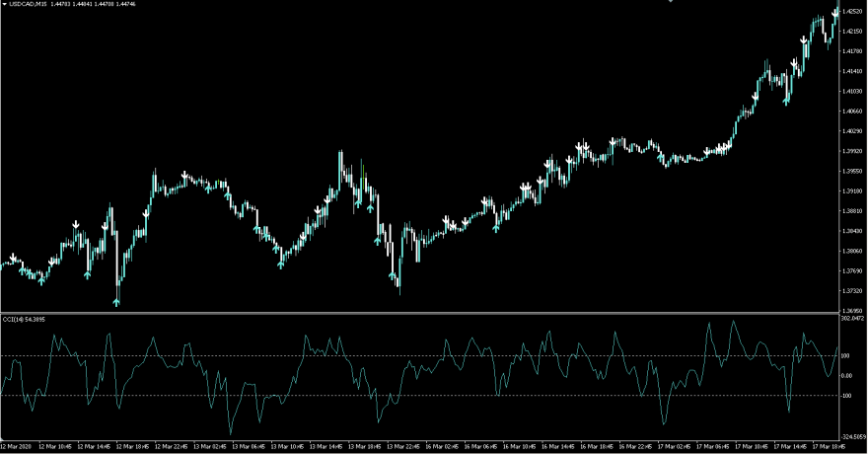
Task: Click the 1.38430 price scale label
Action: (x=853, y=231)
